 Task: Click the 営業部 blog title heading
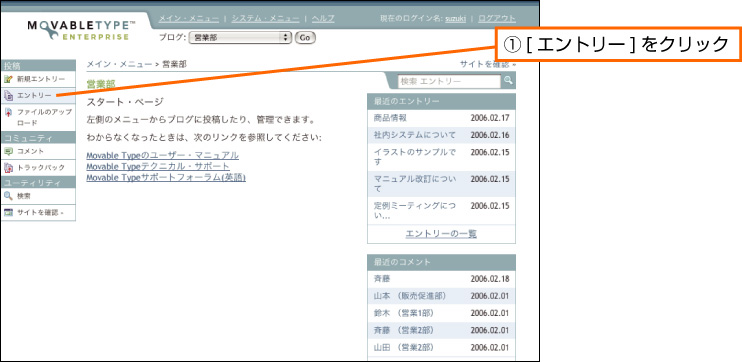click(101, 85)
